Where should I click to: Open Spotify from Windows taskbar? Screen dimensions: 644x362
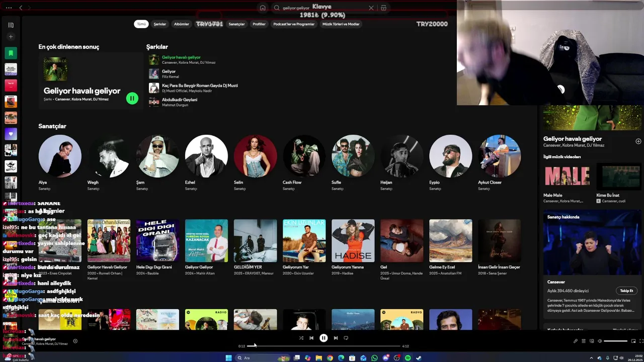pyautogui.click(x=408, y=358)
